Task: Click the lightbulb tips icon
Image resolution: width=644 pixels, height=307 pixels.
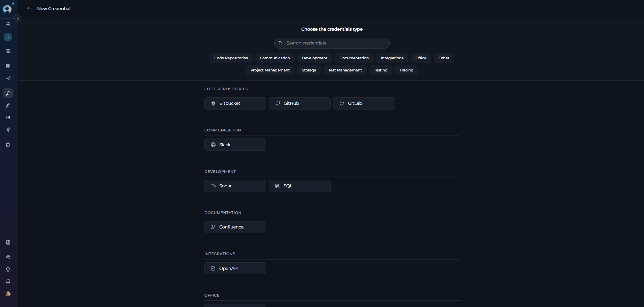Action: [8, 269]
